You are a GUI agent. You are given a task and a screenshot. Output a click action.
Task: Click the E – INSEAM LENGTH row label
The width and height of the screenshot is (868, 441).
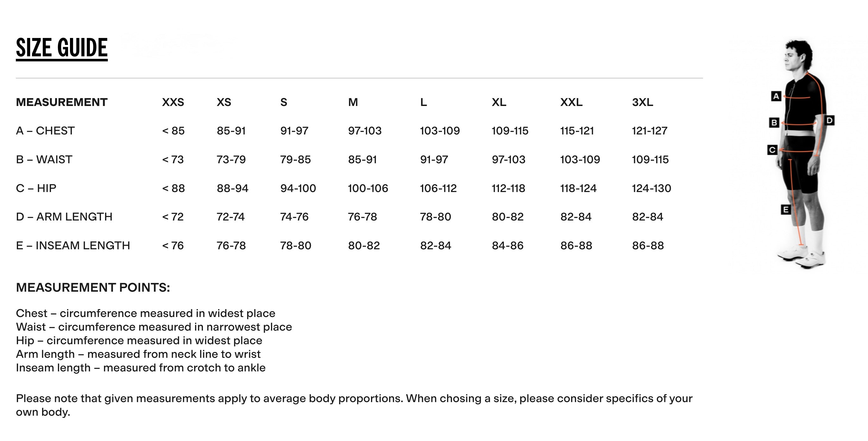tap(73, 245)
